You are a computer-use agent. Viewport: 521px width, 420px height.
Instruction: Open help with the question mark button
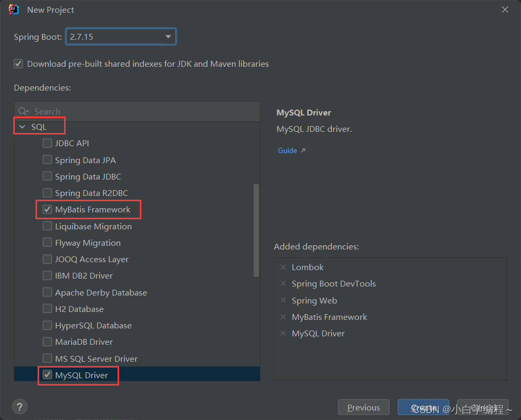pyautogui.click(x=20, y=407)
